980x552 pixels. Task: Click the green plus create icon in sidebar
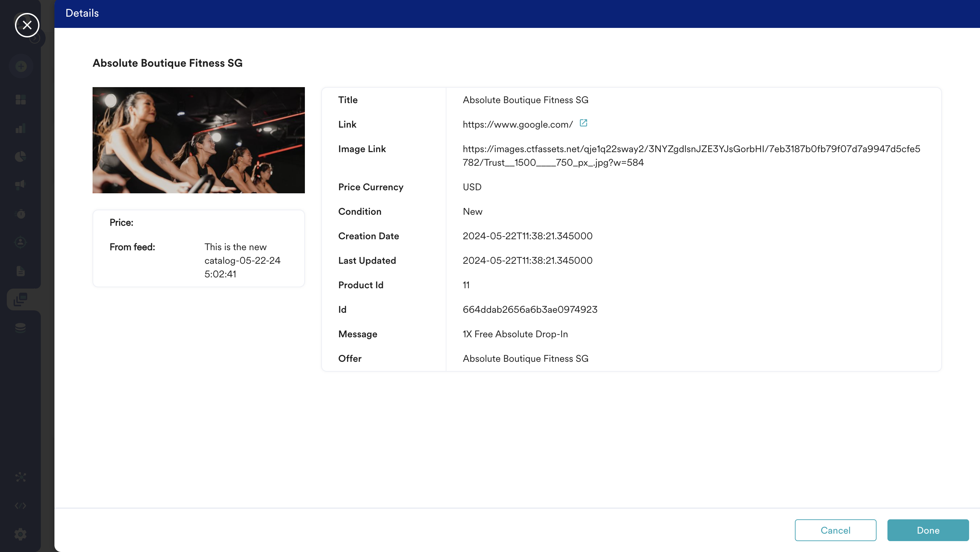pyautogui.click(x=21, y=67)
